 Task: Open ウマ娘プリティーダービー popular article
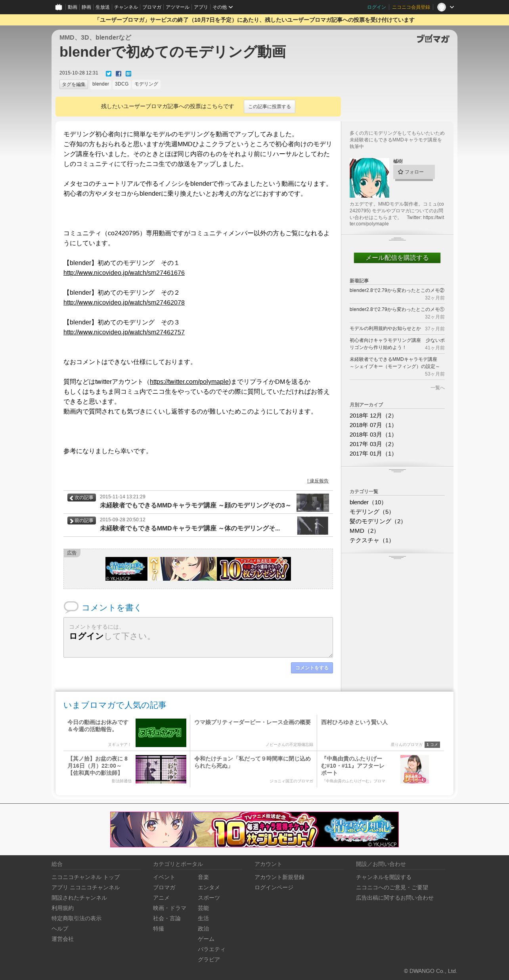(x=253, y=723)
